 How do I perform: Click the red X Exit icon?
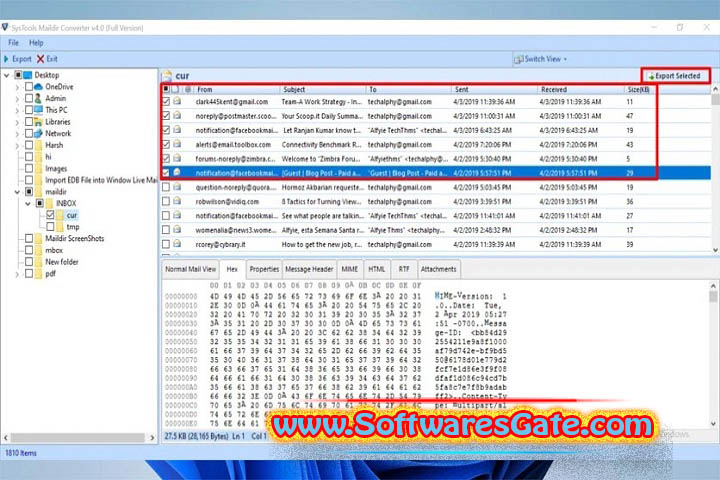40,59
